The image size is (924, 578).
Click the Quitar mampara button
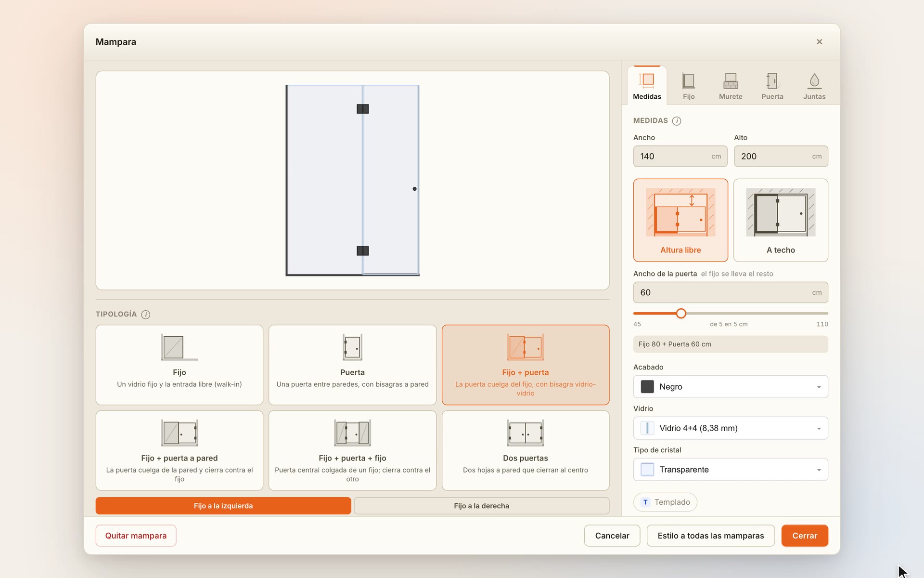(x=136, y=536)
